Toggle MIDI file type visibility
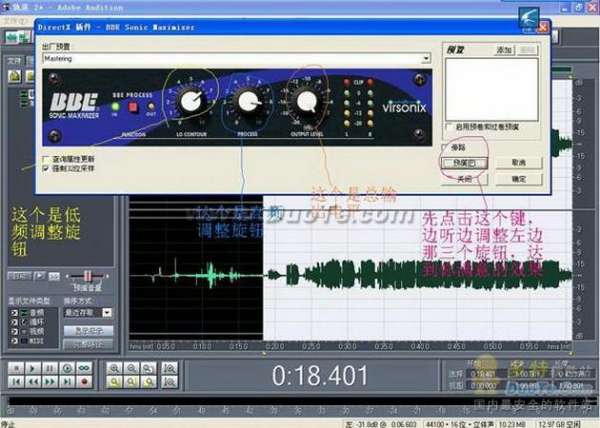This screenshot has height=428, width=600. (15, 341)
